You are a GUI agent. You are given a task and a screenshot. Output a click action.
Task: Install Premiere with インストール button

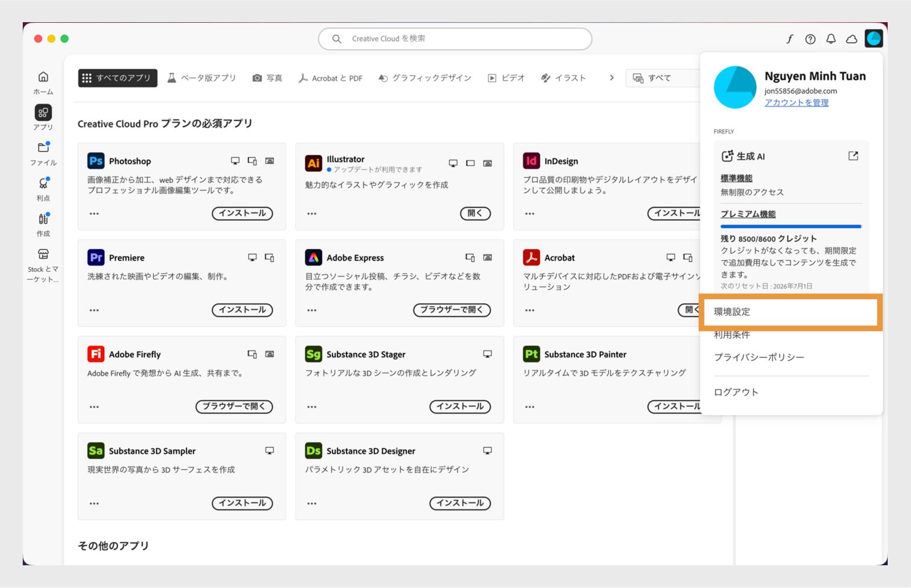242,310
